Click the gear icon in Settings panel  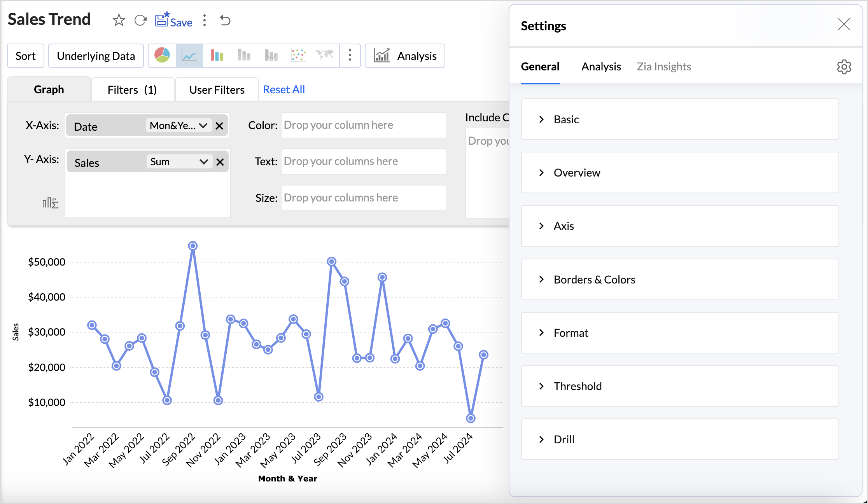tap(844, 67)
